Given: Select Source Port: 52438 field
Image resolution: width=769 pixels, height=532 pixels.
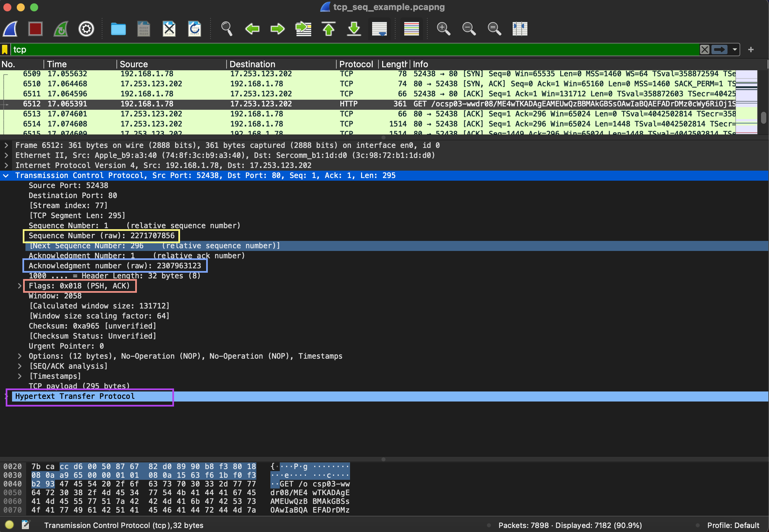Looking at the screenshot, I should tap(68, 186).
